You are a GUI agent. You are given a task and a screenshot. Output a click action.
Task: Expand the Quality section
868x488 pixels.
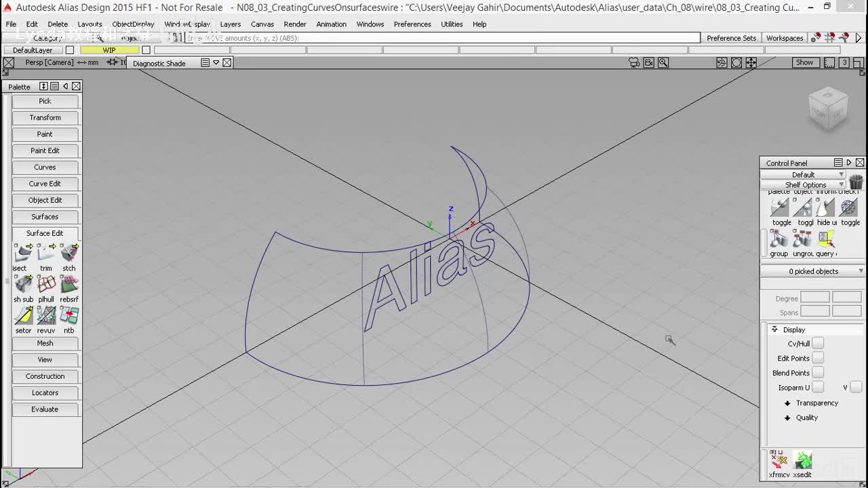click(x=787, y=418)
